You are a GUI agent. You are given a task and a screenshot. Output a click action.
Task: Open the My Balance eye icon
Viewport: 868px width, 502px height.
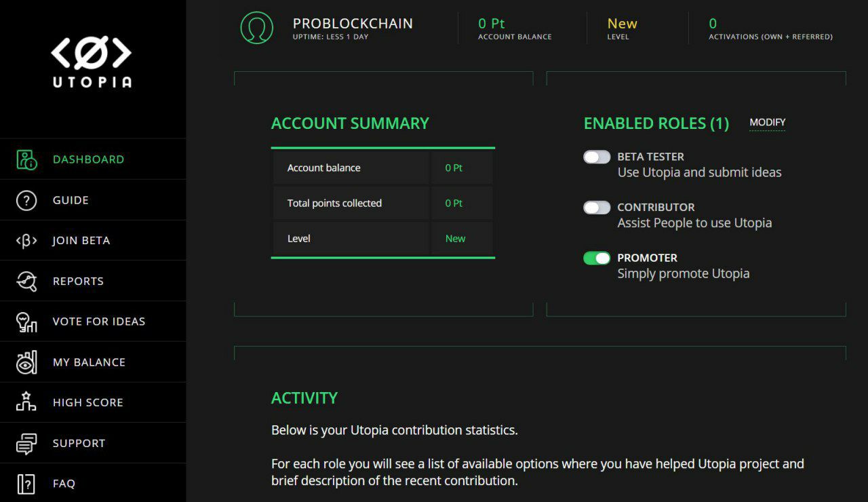pos(26,362)
